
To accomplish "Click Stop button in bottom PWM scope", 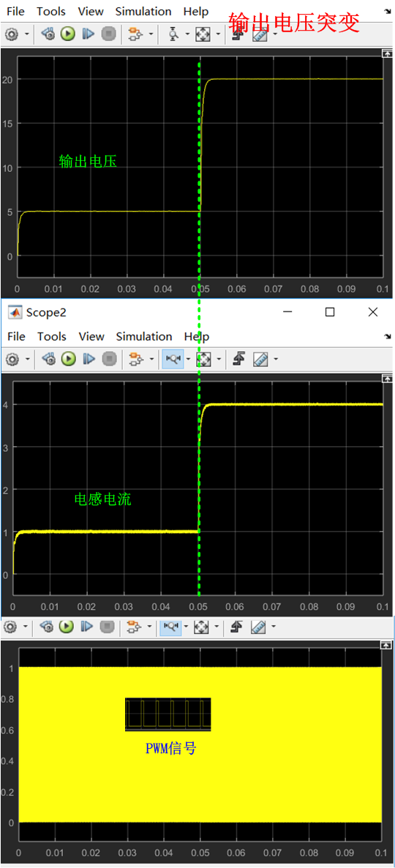I will (x=108, y=627).
